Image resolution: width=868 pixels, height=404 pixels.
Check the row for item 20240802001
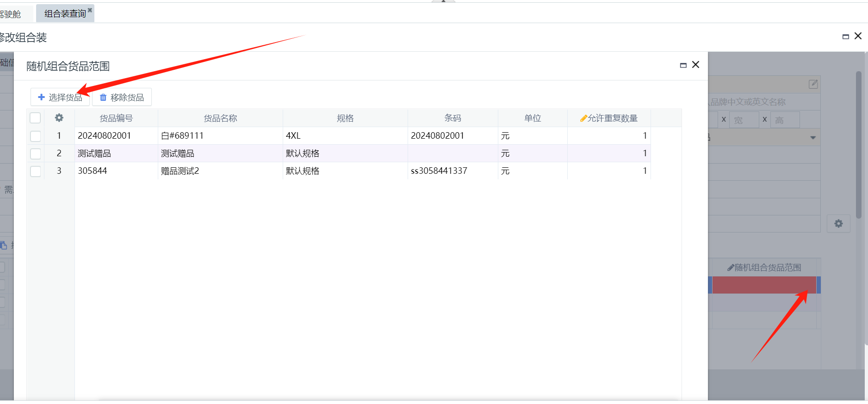35,136
